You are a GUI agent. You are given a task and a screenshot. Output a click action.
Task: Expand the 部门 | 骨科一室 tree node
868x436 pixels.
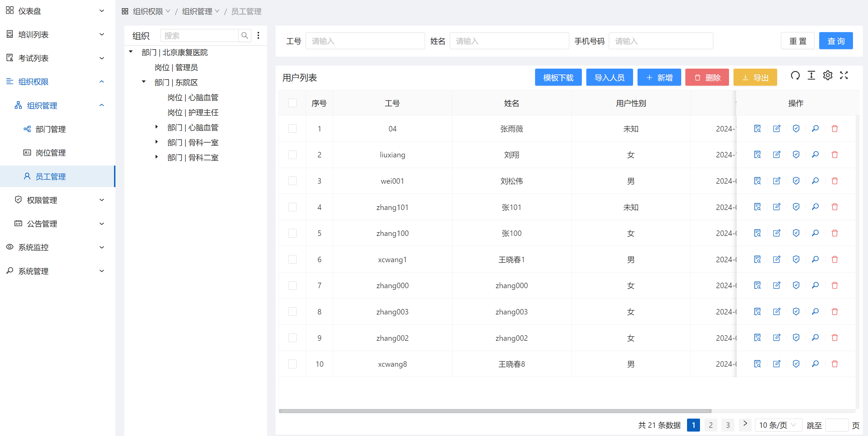pos(157,142)
